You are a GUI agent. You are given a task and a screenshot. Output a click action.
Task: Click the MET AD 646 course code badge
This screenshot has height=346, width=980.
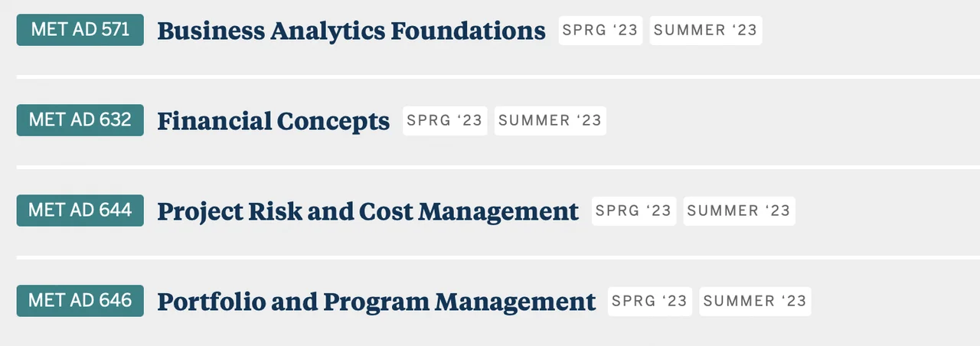tap(80, 300)
